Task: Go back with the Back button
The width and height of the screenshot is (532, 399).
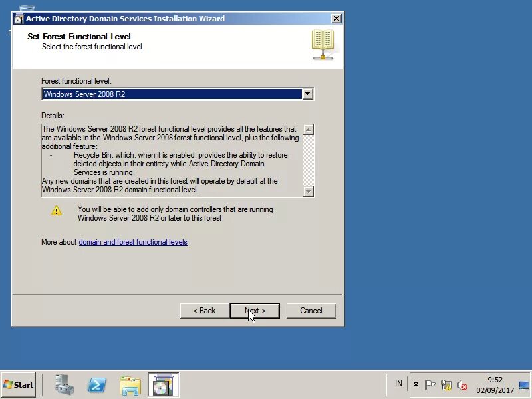Action: click(205, 311)
